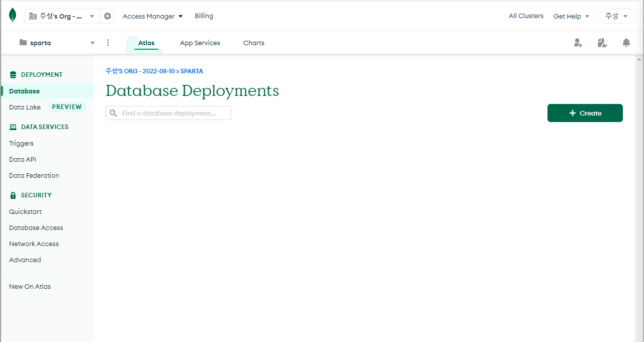
Task: Switch to the App Services tab
Action: 200,43
